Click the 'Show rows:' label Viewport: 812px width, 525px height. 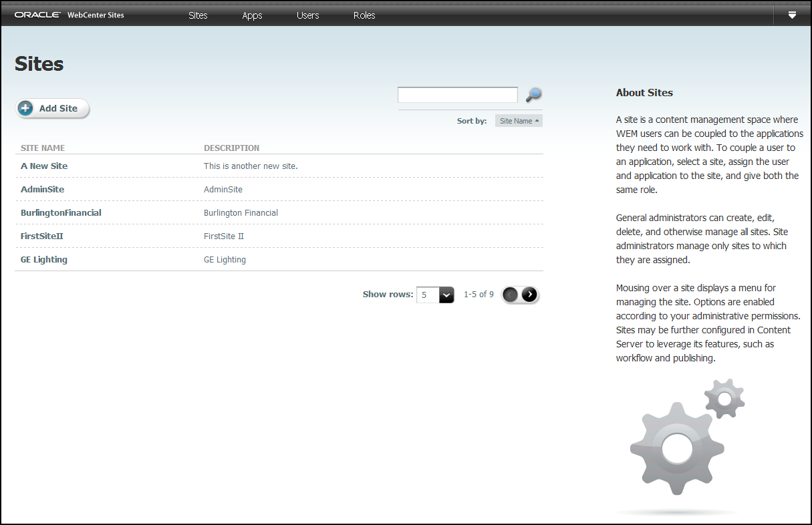pos(388,294)
